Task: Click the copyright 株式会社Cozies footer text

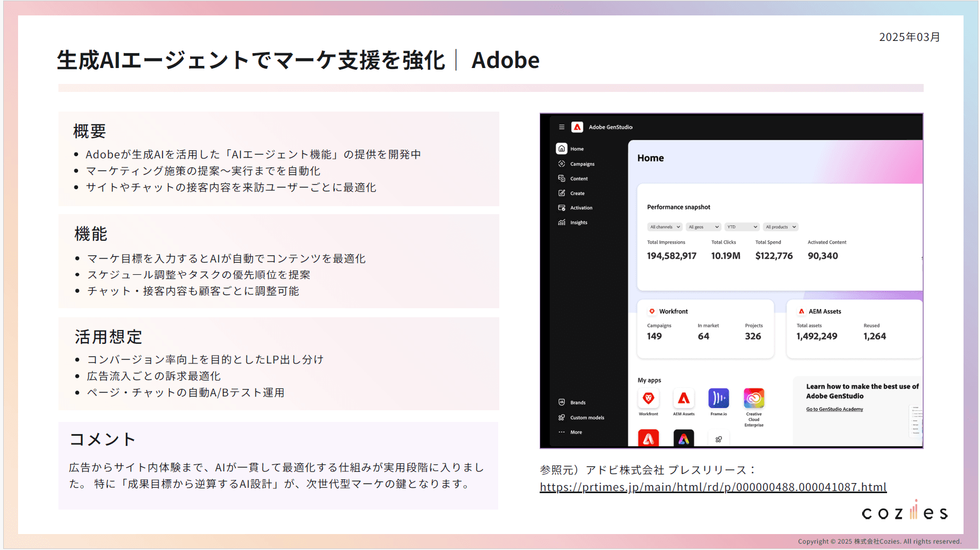Action: tap(880, 541)
